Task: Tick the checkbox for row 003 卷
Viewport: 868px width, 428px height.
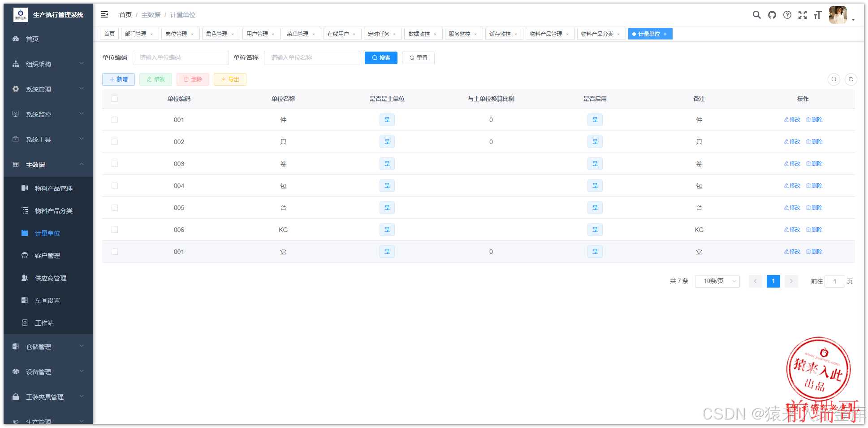Action: (115, 164)
